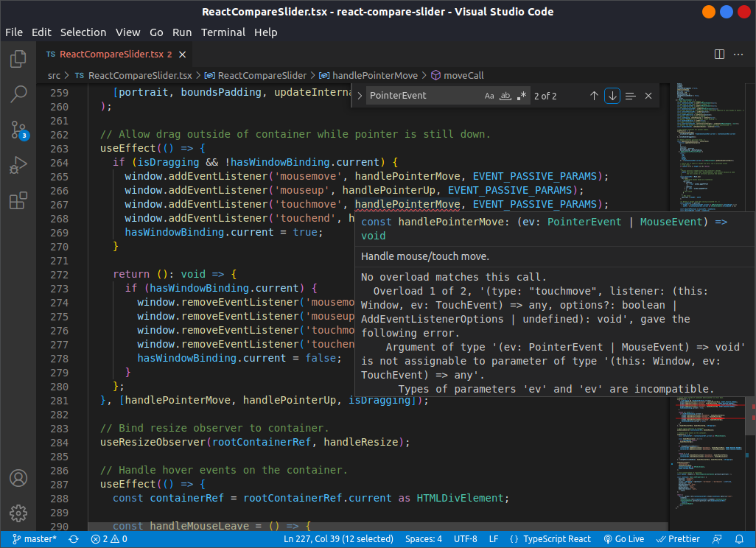Open the View menu
The height and width of the screenshot is (548, 756).
(127, 32)
